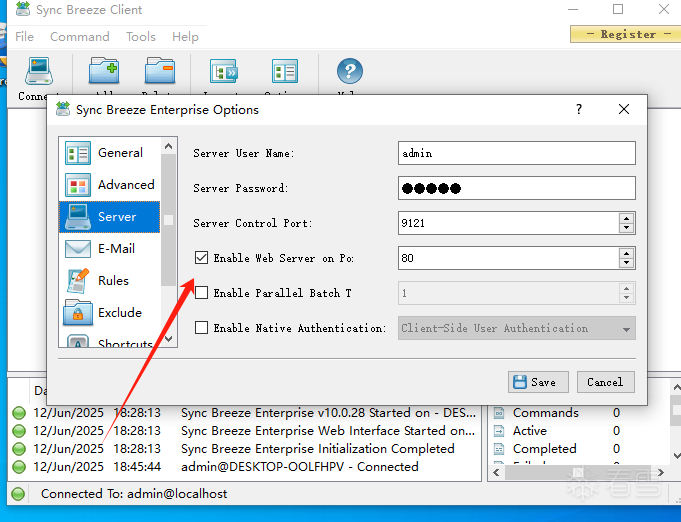The height and width of the screenshot is (522, 681).
Task: Click options list scroll up arrow
Action: pos(169,146)
